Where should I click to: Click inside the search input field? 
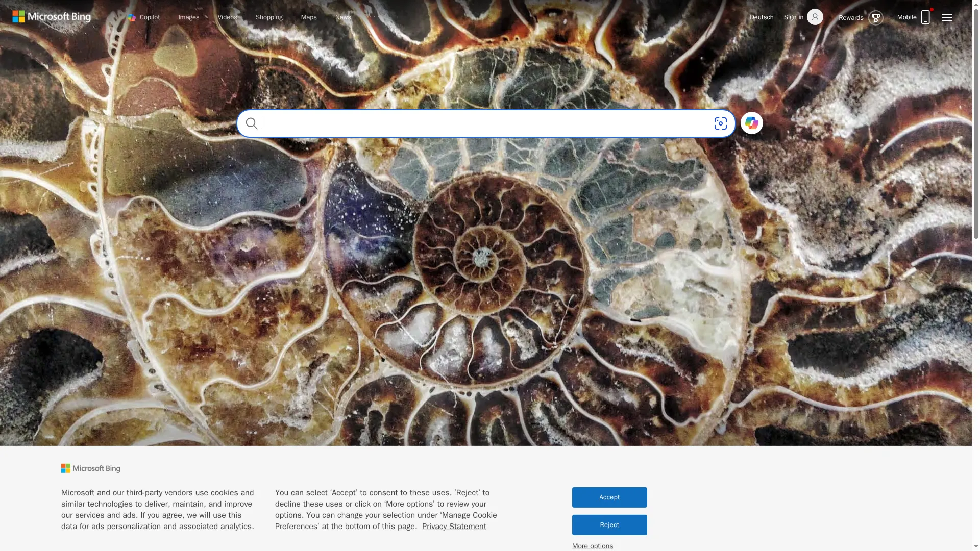(459, 123)
